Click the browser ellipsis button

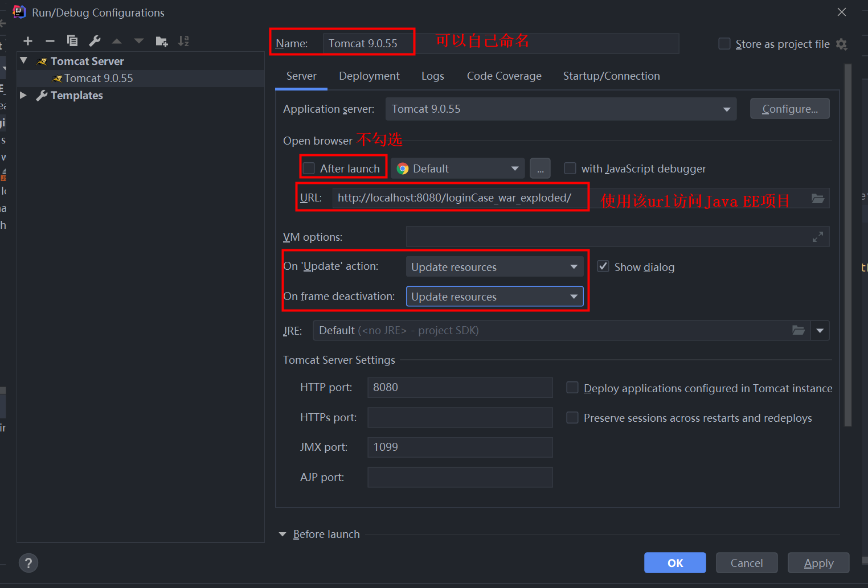pyautogui.click(x=540, y=168)
